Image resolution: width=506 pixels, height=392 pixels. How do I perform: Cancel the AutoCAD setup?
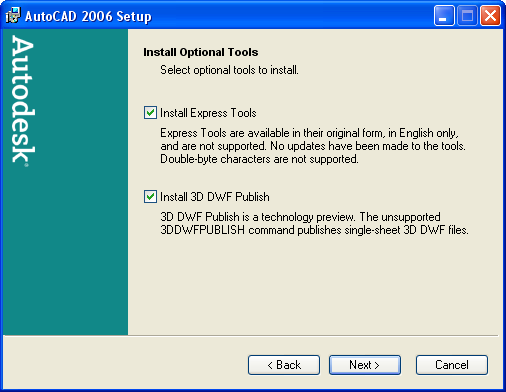coord(452,365)
